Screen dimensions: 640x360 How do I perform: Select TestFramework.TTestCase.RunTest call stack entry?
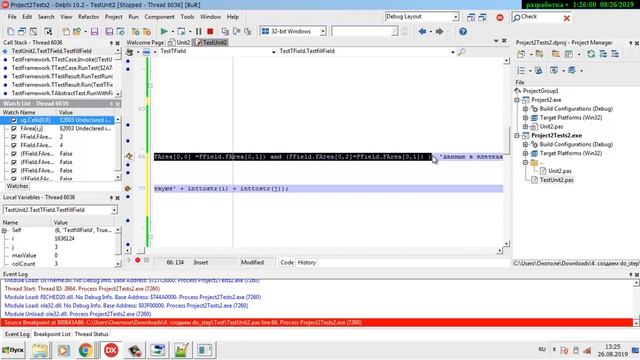(62, 68)
